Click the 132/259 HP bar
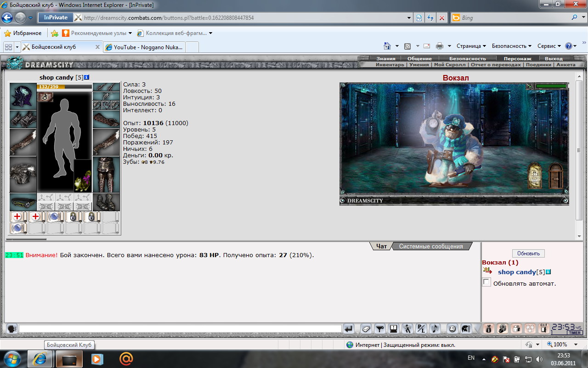Image resolution: width=588 pixels, height=368 pixels. coord(64,86)
